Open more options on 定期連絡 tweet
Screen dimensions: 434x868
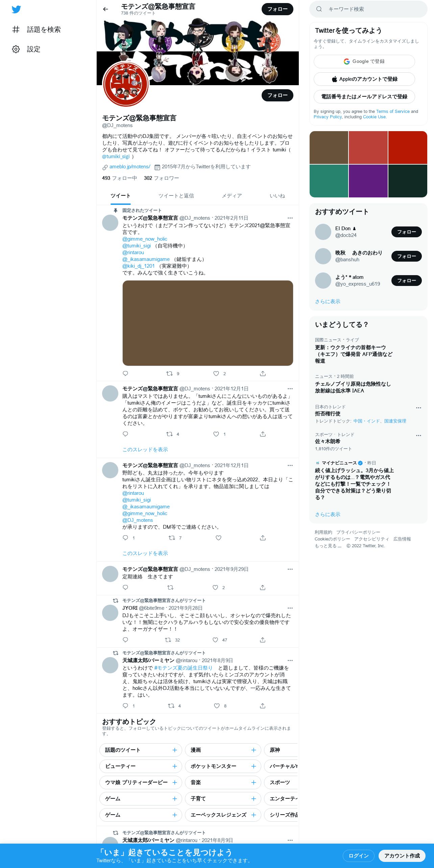point(290,569)
